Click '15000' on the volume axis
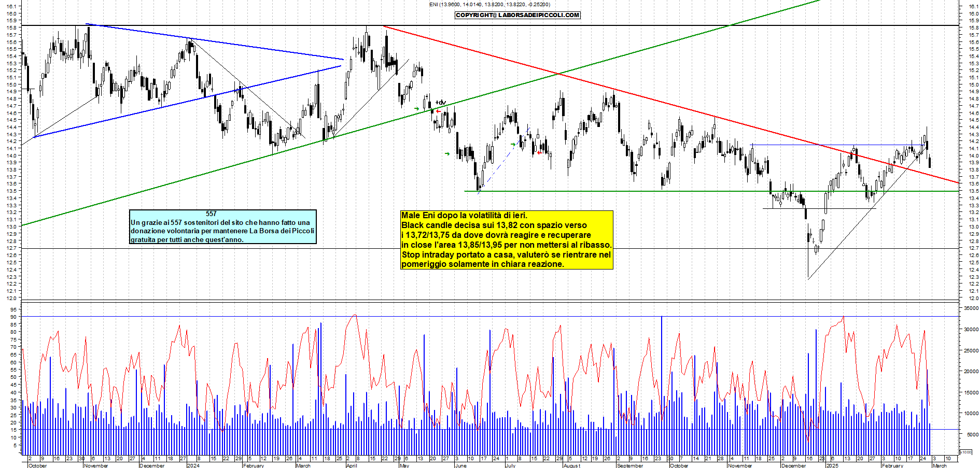Viewport: 980px width, 468px height. pos(971,392)
